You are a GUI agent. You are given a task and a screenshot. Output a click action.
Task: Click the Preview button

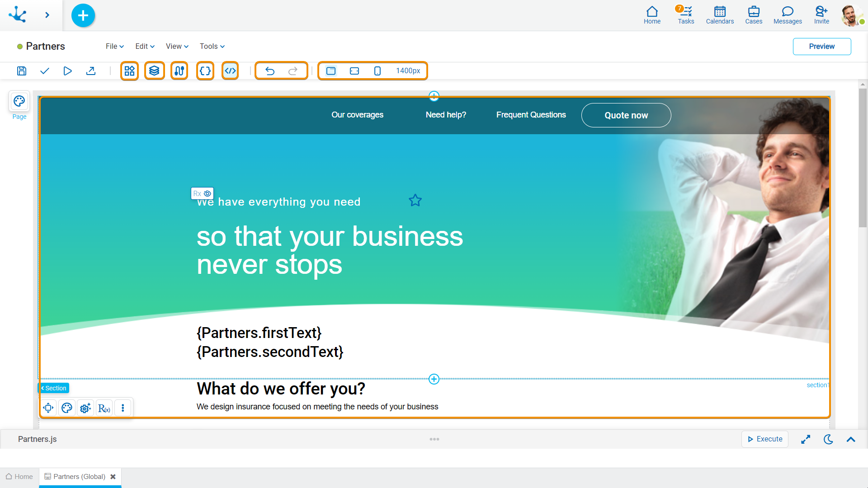[x=821, y=47]
